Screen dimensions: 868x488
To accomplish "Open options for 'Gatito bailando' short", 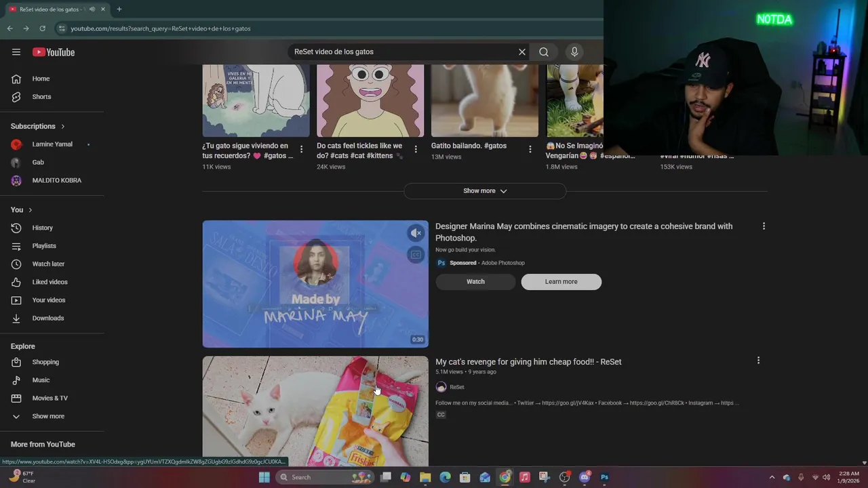I will pyautogui.click(x=530, y=149).
